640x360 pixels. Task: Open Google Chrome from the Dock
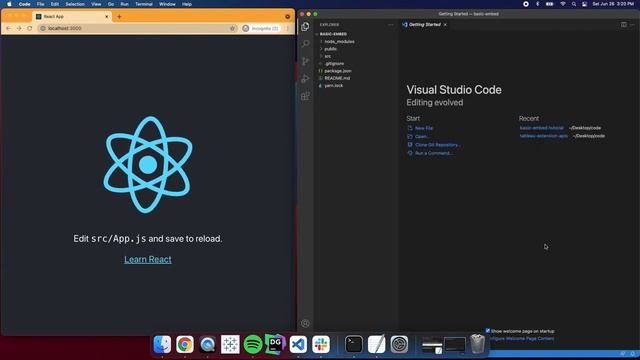pos(185,344)
